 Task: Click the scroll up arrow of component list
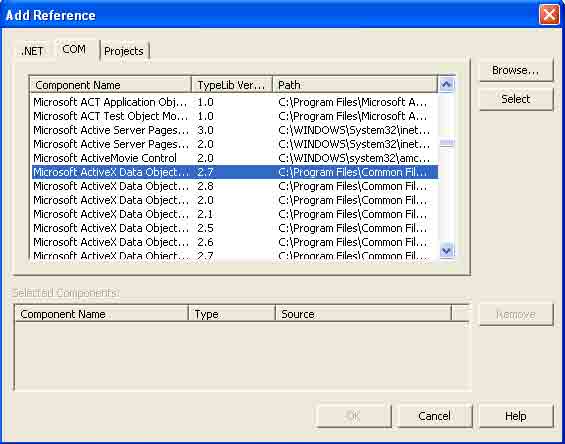point(446,85)
